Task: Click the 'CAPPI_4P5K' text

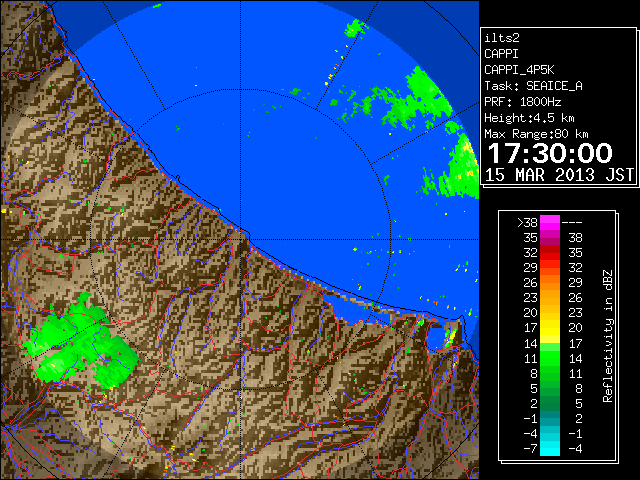Action: (519, 70)
